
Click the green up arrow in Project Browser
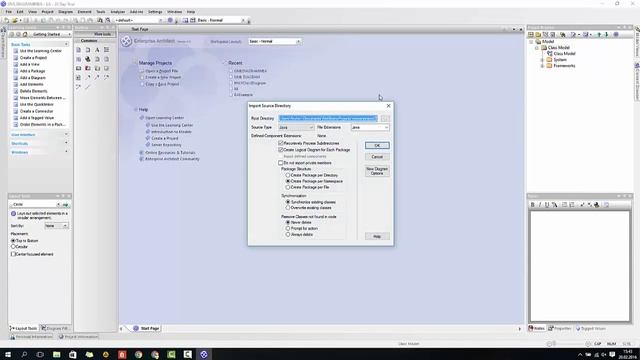pyautogui.click(x=599, y=35)
